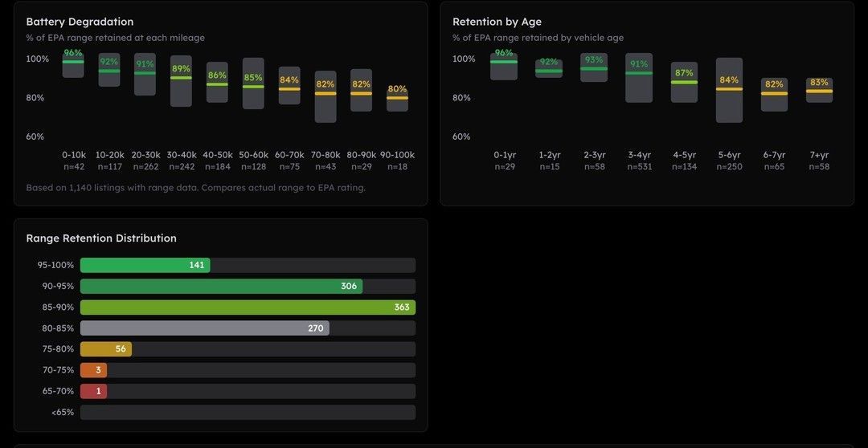This screenshot has height=448, width=868.
Task: Click the Battery Degradation card title
Action: (x=80, y=22)
